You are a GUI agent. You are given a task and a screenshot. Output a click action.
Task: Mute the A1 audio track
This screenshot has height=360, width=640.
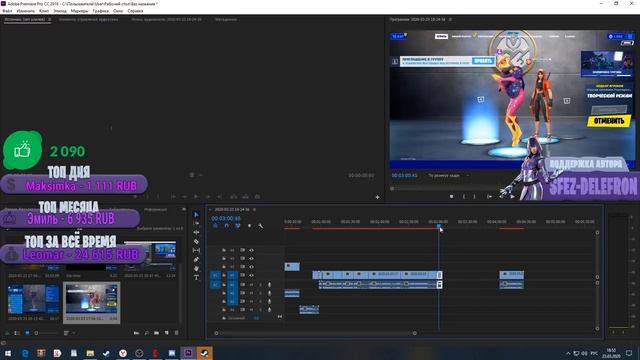[x=251, y=284]
